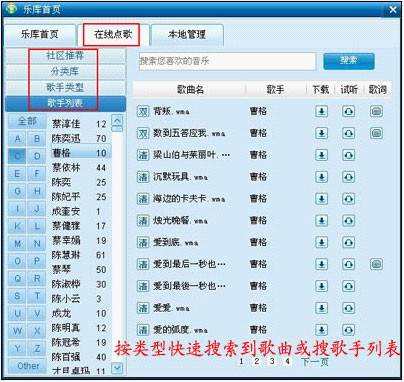Preview-listen to 海边的卡夫卡.wma

[x=349, y=199]
